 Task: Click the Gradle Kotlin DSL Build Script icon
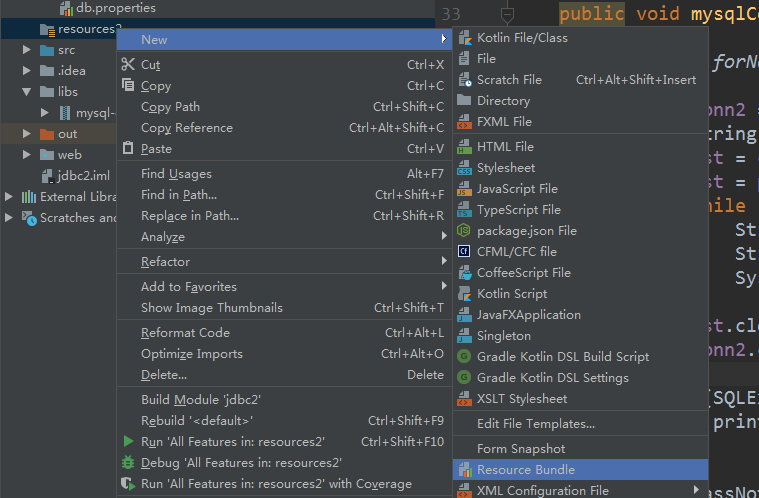[x=464, y=357]
